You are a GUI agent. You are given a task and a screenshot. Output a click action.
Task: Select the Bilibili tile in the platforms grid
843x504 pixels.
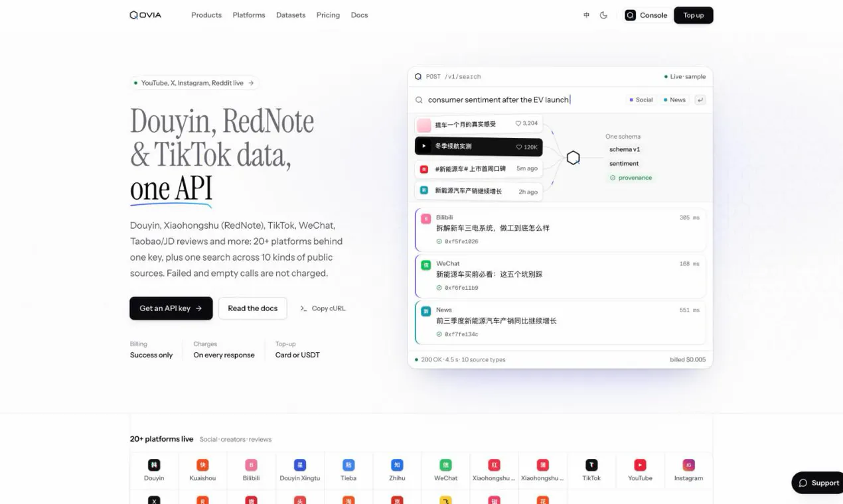pyautogui.click(x=251, y=470)
